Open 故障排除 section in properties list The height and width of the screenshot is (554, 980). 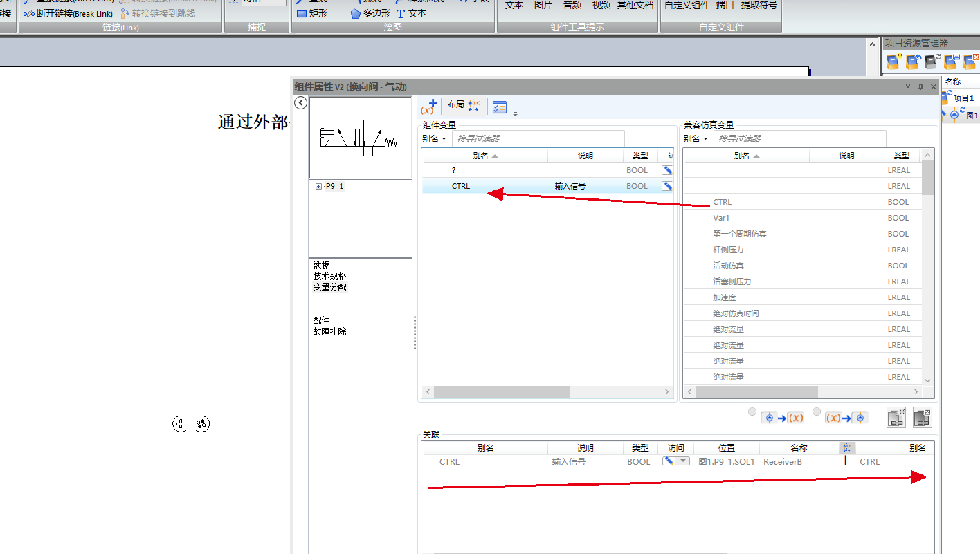pos(330,331)
